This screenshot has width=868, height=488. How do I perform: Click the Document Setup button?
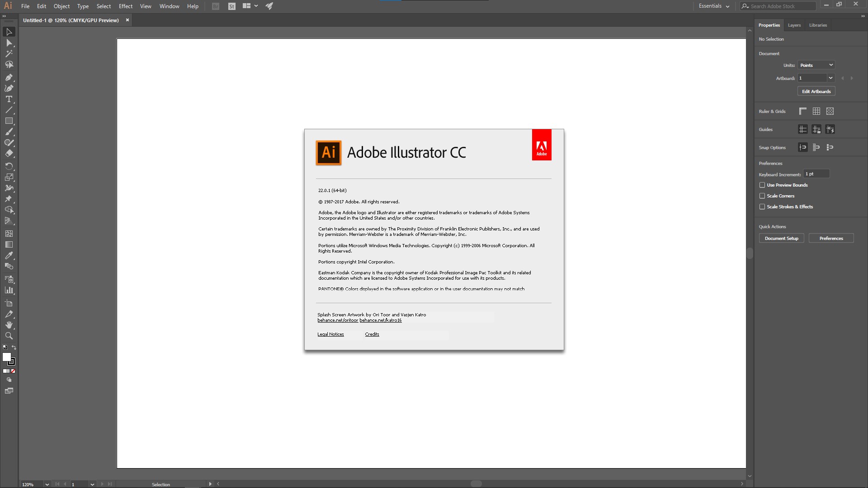(x=781, y=238)
